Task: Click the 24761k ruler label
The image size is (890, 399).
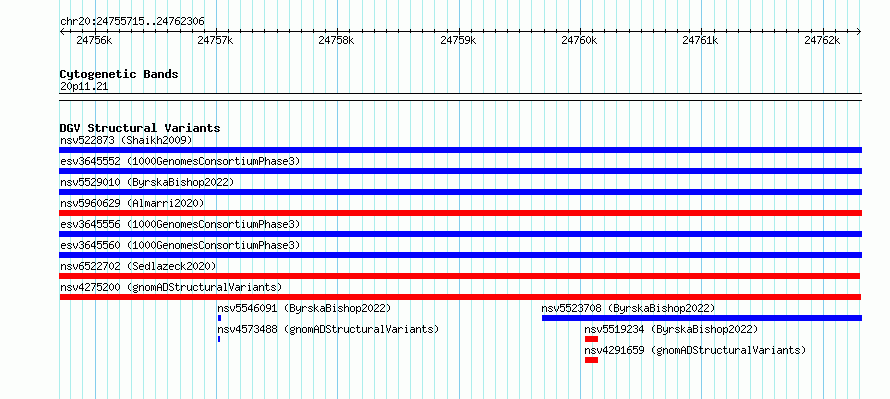Action: click(x=701, y=40)
